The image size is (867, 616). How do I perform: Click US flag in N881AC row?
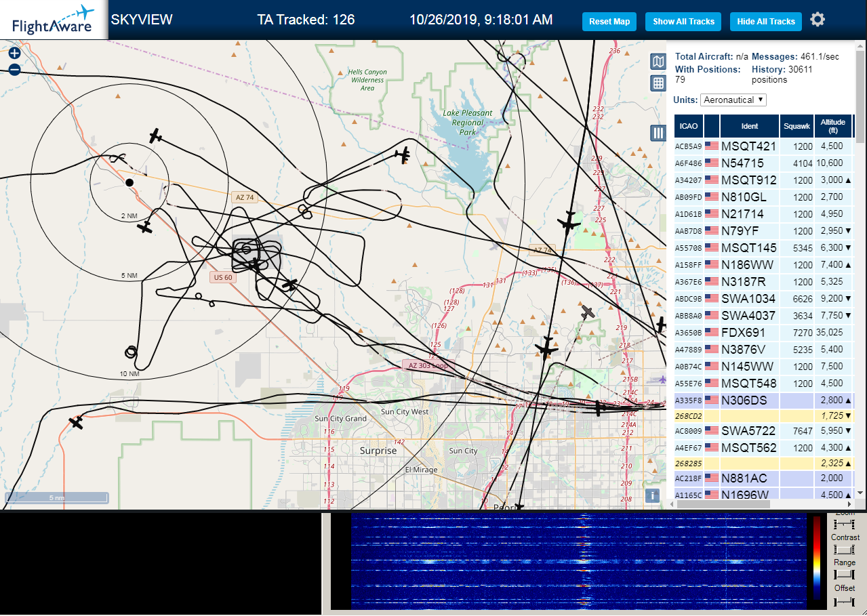tap(712, 478)
